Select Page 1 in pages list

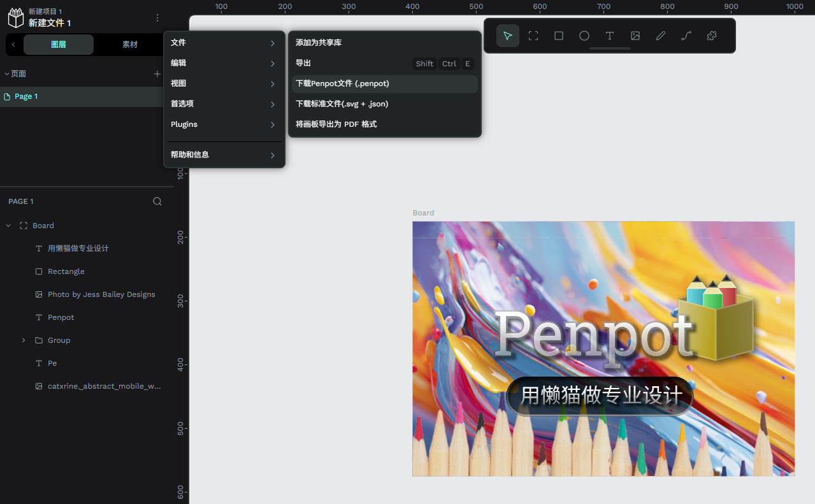82,97
